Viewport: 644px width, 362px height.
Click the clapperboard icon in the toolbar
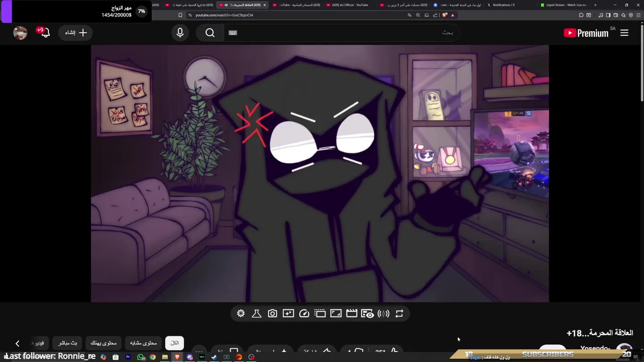tap(352, 314)
